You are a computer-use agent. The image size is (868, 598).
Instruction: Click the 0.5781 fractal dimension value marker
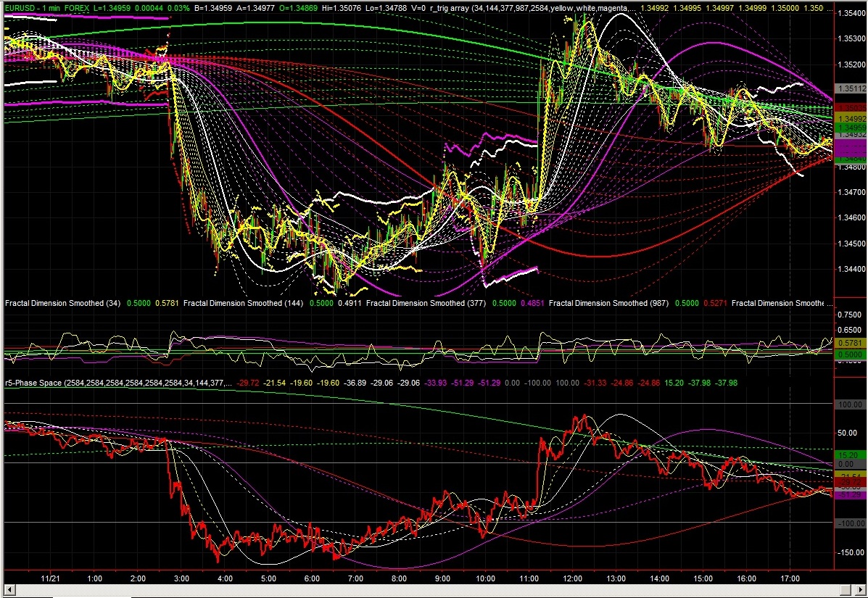pos(850,344)
